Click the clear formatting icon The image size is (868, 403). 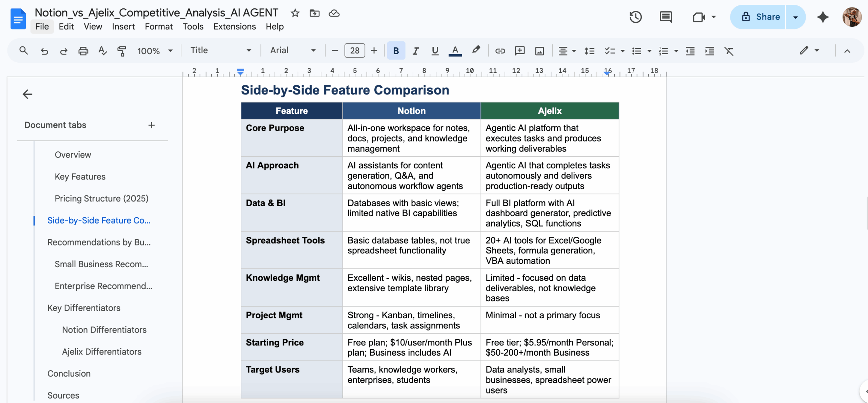[729, 51]
